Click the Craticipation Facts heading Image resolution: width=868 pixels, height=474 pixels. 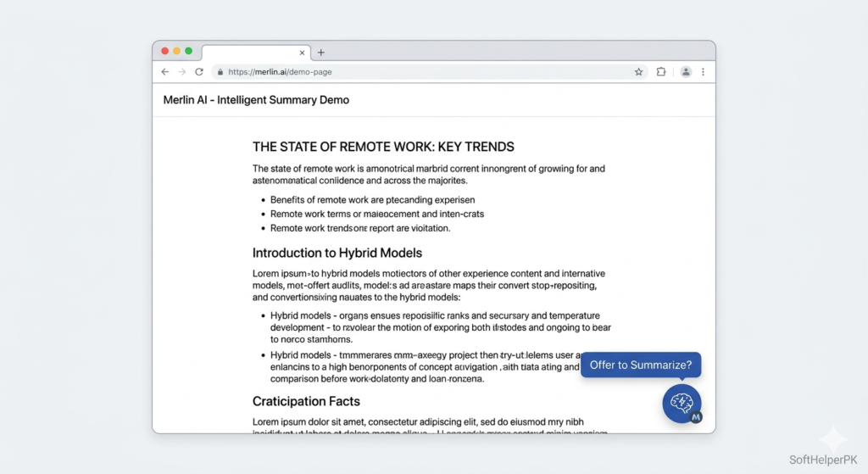(x=306, y=401)
